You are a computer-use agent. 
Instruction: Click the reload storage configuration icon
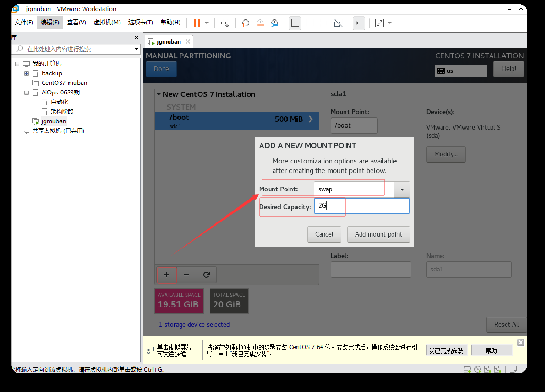(x=207, y=275)
